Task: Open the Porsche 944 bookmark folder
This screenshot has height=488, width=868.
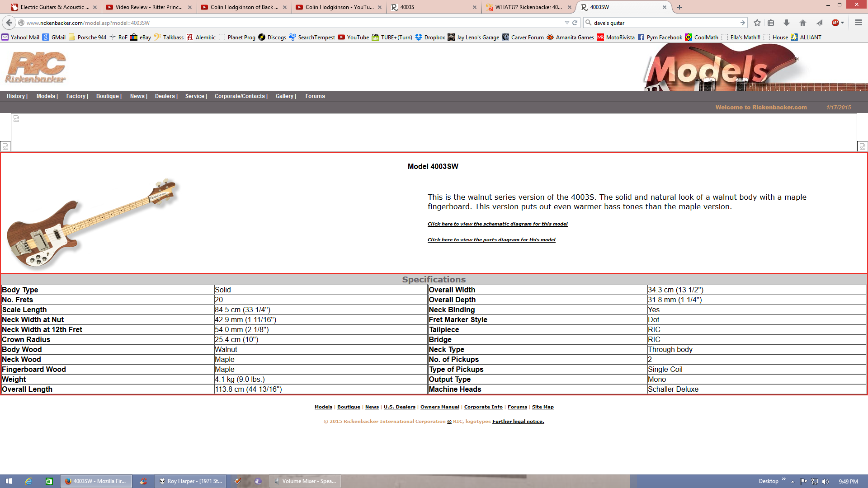Action: point(88,38)
